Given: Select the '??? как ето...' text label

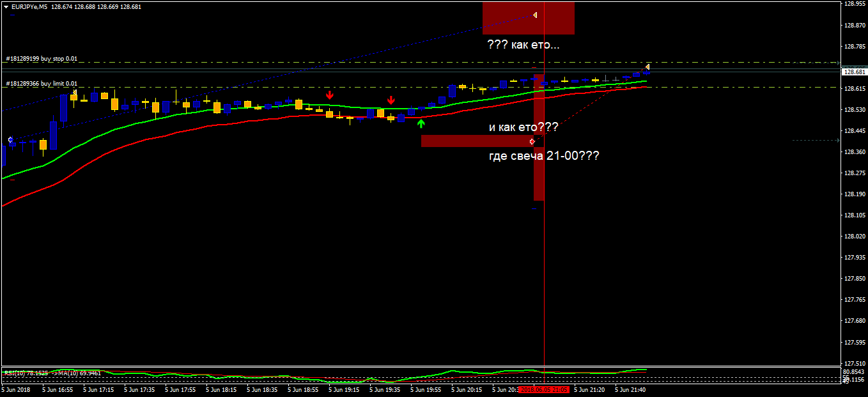Looking at the screenshot, I should coord(523,45).
